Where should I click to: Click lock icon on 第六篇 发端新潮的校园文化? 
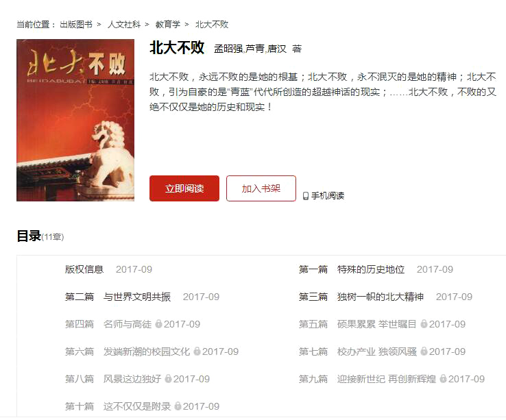point(197,351)
